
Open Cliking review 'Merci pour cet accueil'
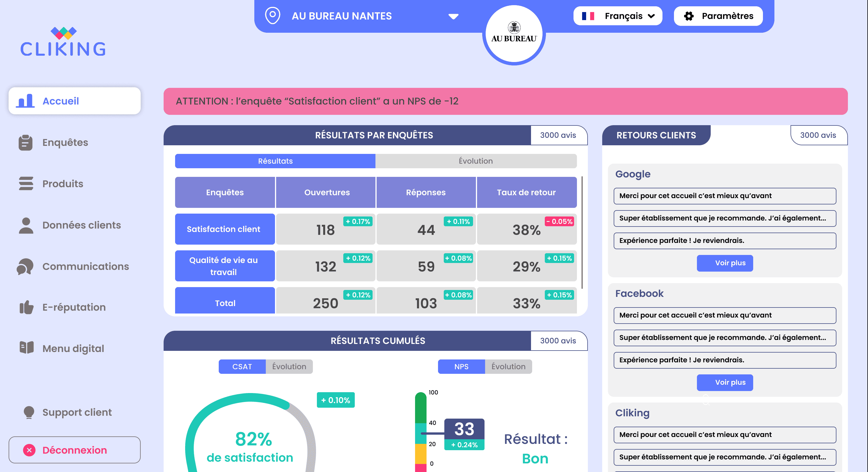tap(725, 435)
